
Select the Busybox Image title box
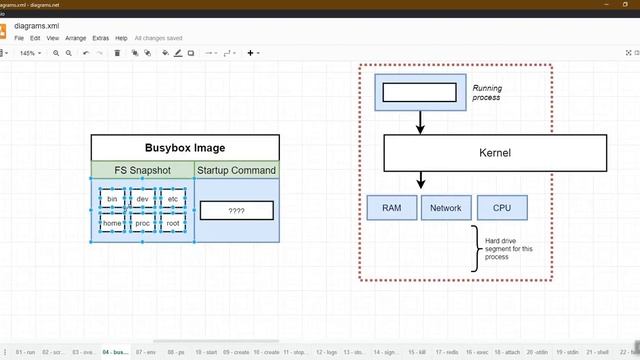click(x=185, y=148)
